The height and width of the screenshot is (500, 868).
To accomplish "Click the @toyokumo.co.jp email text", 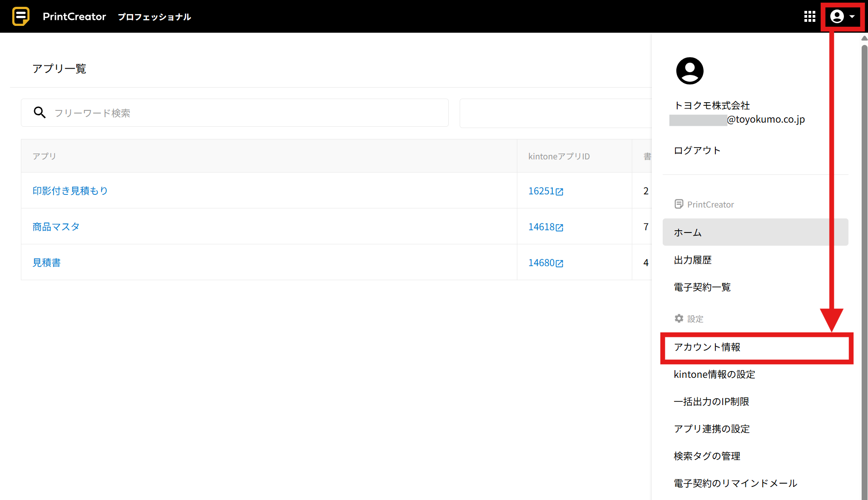I will coord(766,119).
